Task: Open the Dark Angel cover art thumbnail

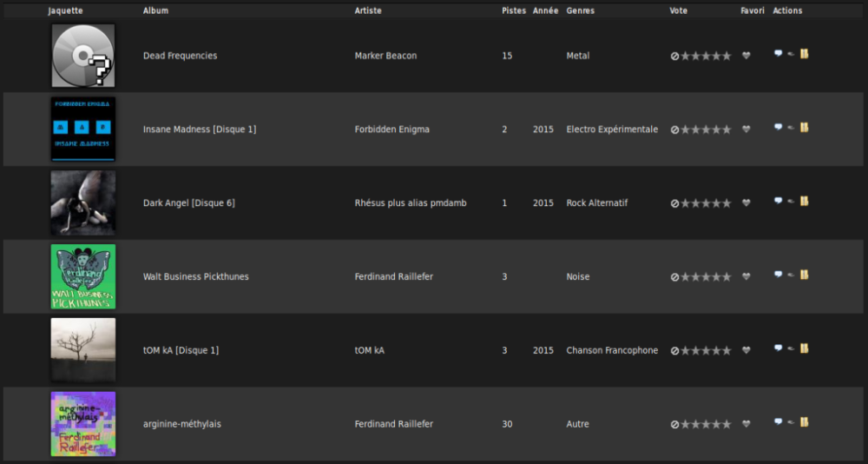Action: pyautogui.click(x=83, y=203)
